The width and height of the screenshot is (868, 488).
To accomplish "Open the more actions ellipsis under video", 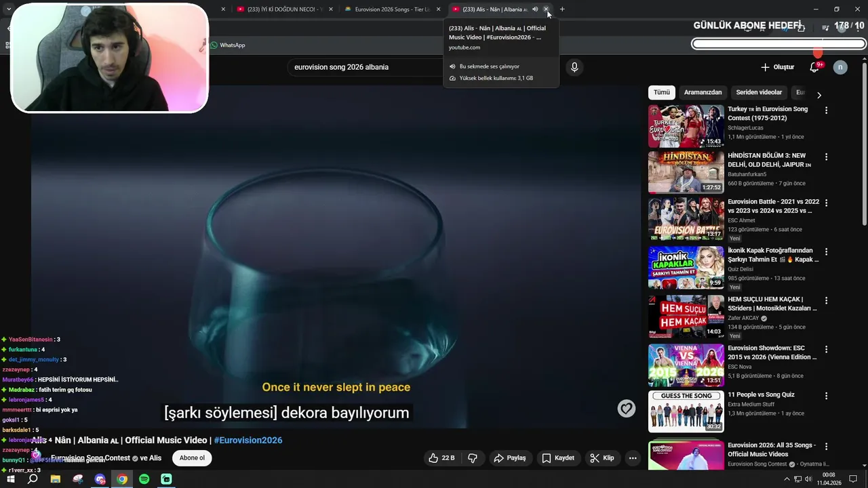I will [633, 458].
